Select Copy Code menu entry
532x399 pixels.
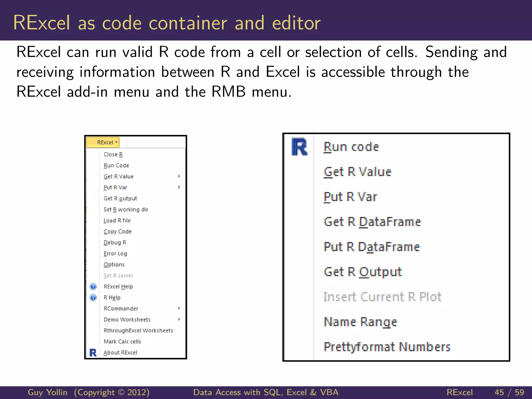[x=118, y=231]
